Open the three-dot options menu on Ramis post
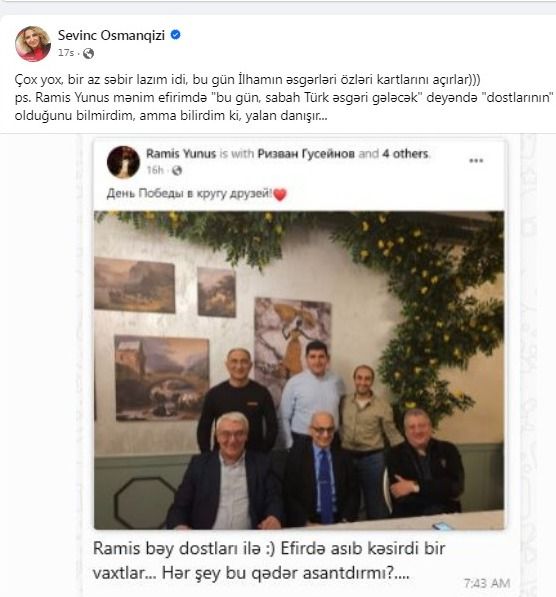Image resolution: width=556 pixels, height=597 pixels. pyautogui.click(x=476, y=161)
